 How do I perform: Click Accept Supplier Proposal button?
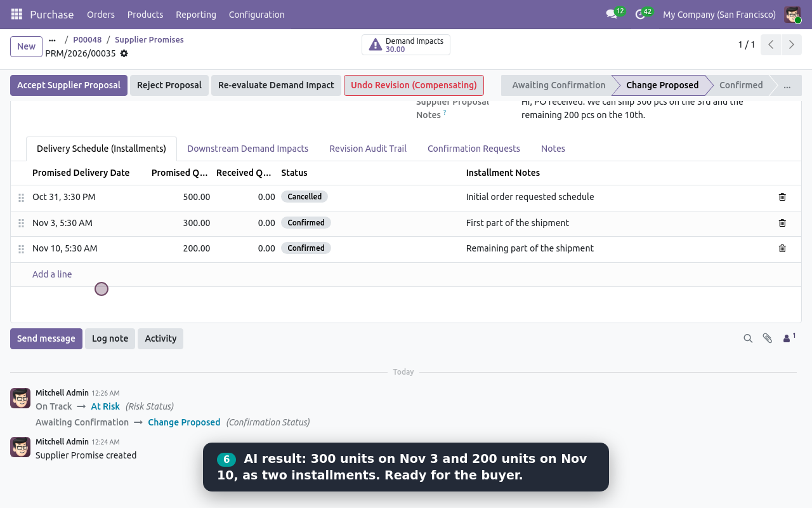point(69,85)
